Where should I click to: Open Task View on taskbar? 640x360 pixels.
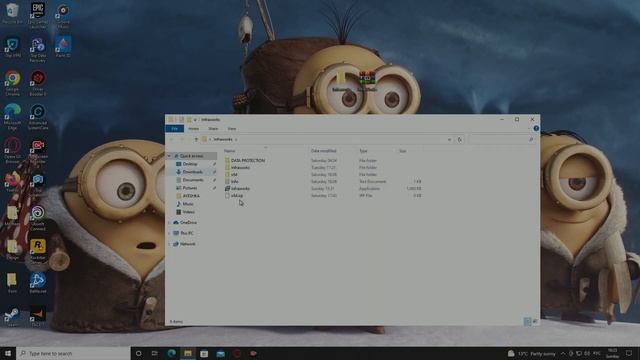(x=155, y=353)
